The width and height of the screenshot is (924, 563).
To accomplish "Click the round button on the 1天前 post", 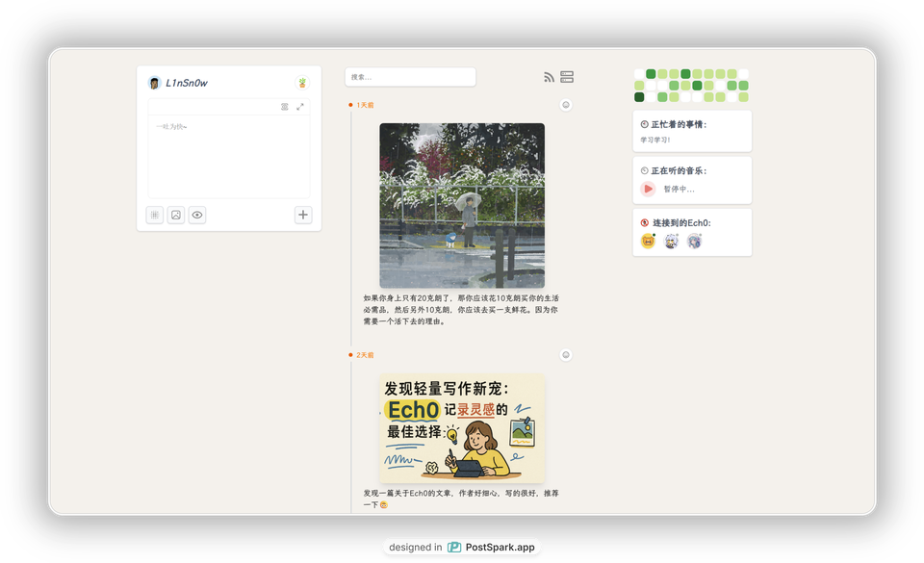I will (x=566, y=105).
